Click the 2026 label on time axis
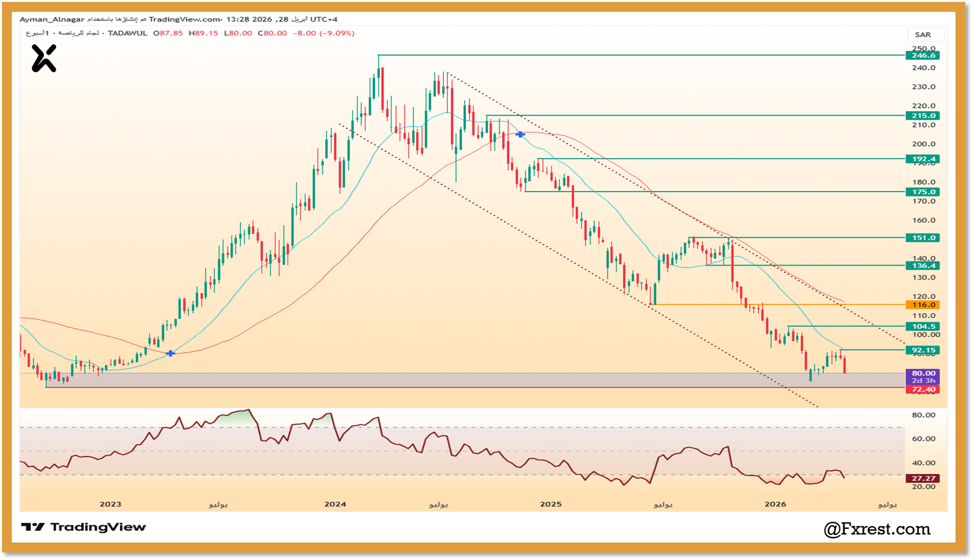The width and height of the screenshot is (973, 560). (775, 504)
